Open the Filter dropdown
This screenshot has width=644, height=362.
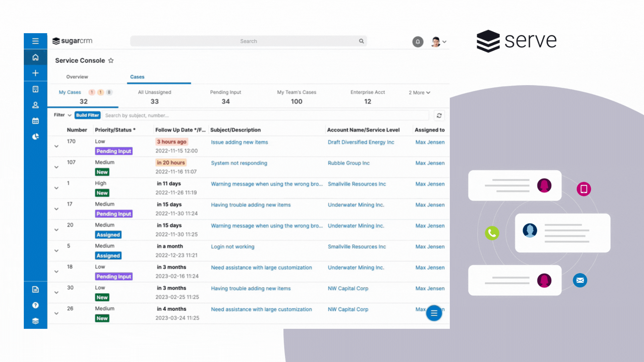click(x=63, y=115)
